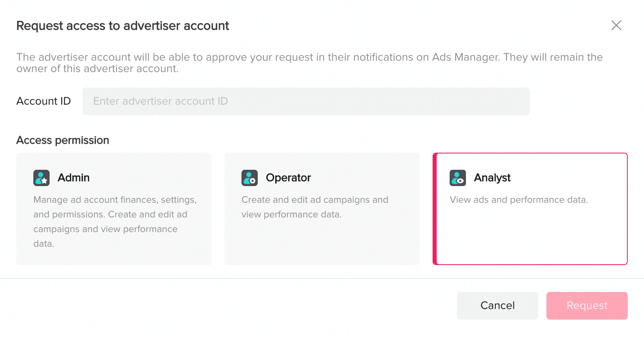The image size is (644, 342).
Task: Click the Analyst role icon
Action: 458,178
